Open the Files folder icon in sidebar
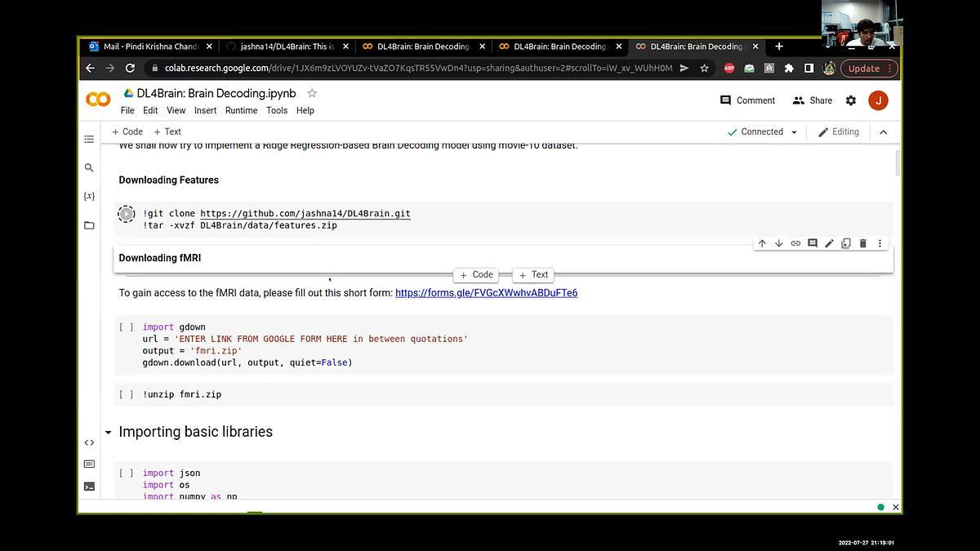This screenshot has width=980, height=551. [89, 225]
